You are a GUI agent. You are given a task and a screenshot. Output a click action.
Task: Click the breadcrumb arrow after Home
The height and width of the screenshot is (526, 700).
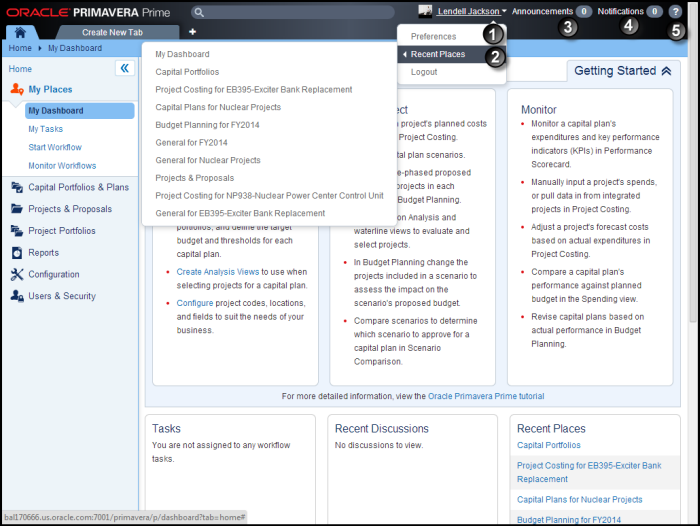[40, 48]
